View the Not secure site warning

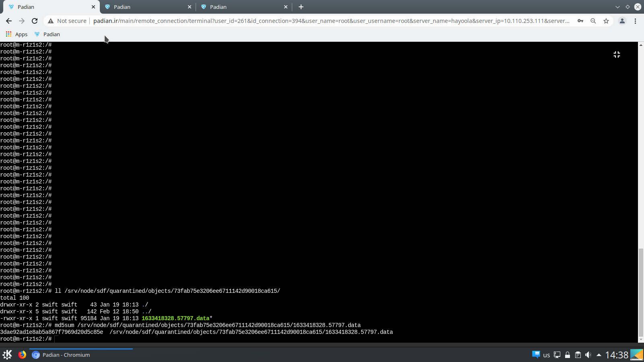click(x=67, y=21)
